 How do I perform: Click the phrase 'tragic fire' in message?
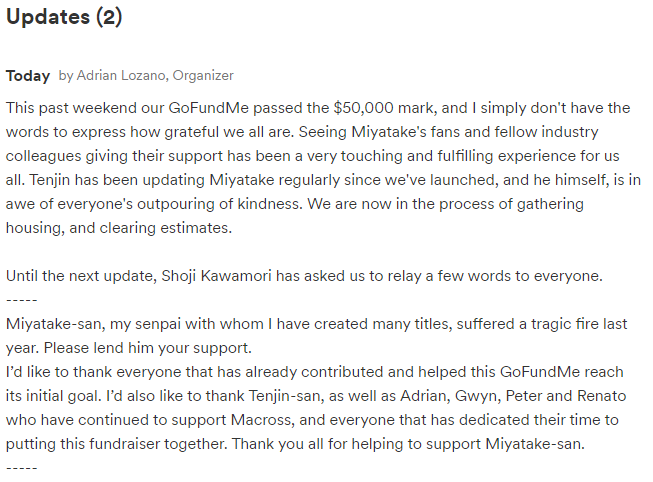coord(566,324)
